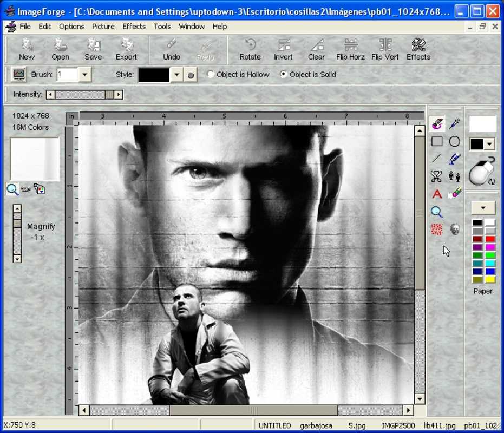Click the monitor icon beside Brush
504x433 pixels.
point(19,74)
